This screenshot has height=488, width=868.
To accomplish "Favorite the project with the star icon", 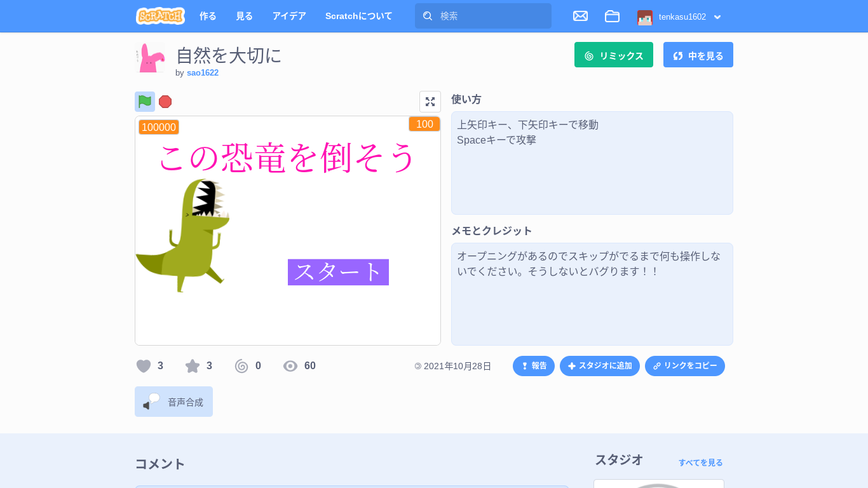I will [193, 366].
